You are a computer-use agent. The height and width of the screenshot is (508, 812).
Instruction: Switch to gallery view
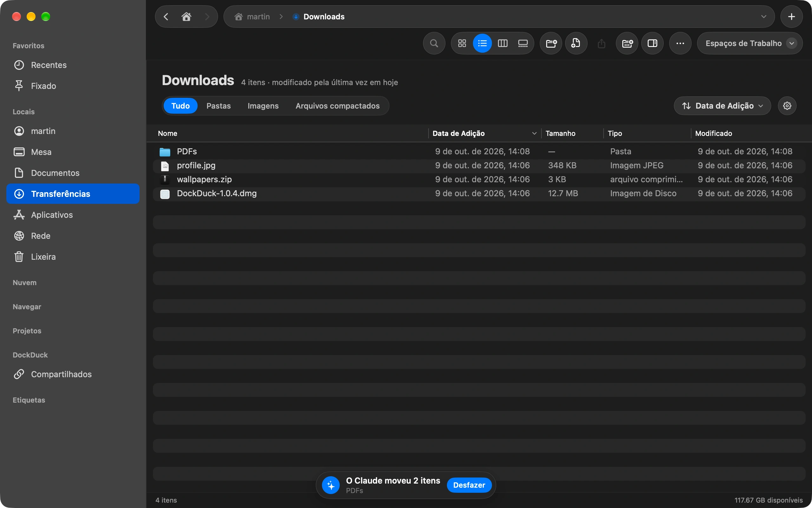(523, 43)
